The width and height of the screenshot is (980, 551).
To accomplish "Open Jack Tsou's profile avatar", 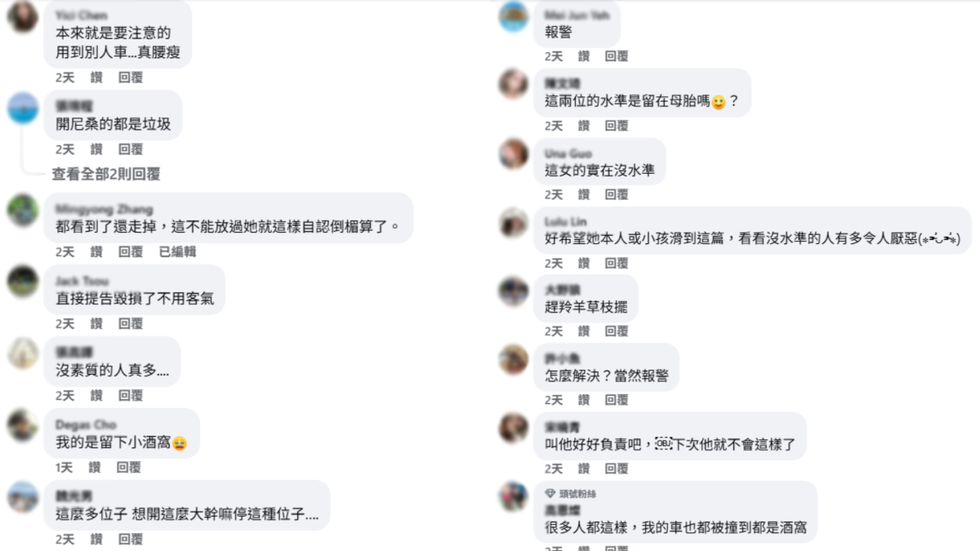I will tap(22, 282).
